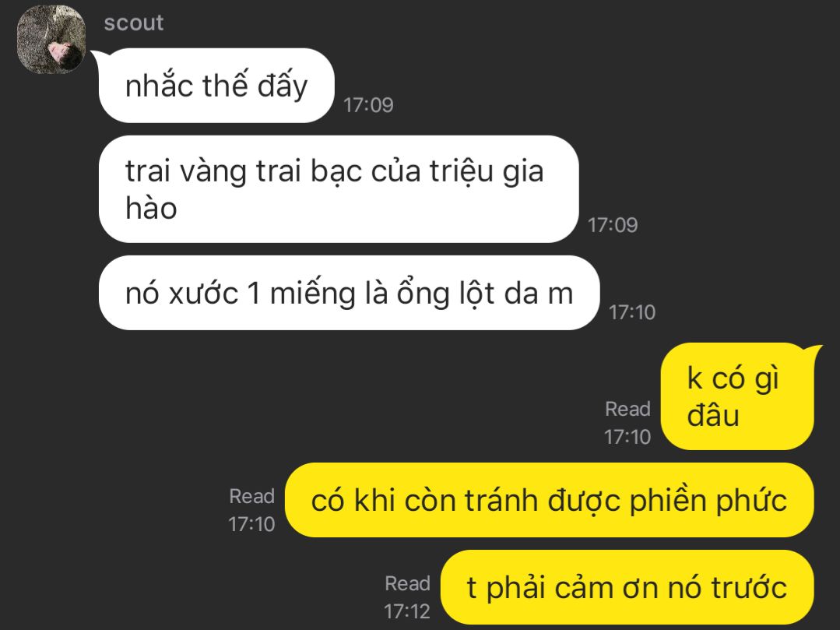The width and height of the screenshot is (840, 630).
Task: Tap the 17:10 time beside 'k có gì đâu'
Action: [x=627, y=437]
